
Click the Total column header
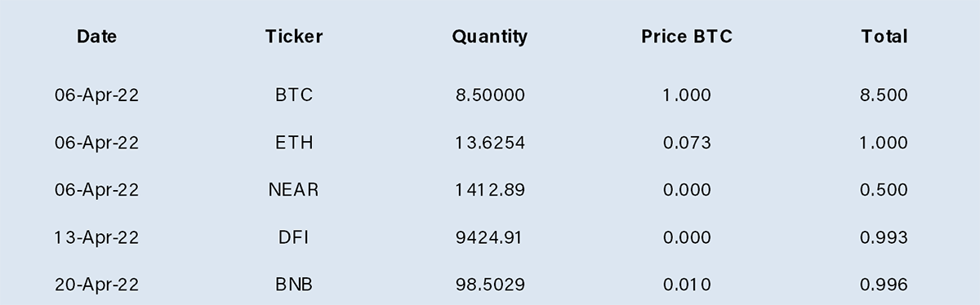pos(884,37)
